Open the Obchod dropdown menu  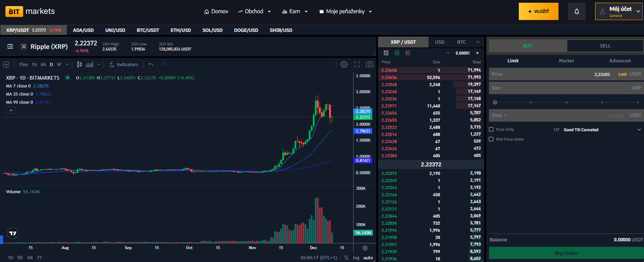click(254, 12)
